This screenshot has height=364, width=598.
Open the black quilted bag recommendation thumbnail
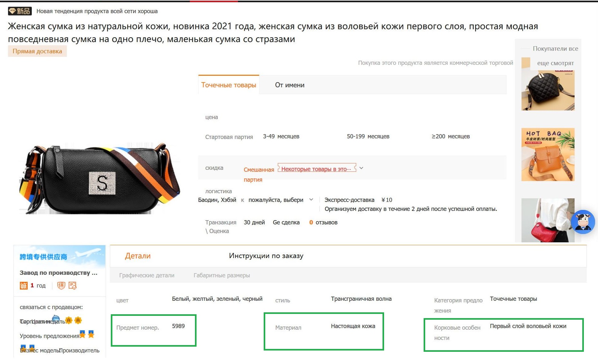(548, 90)
